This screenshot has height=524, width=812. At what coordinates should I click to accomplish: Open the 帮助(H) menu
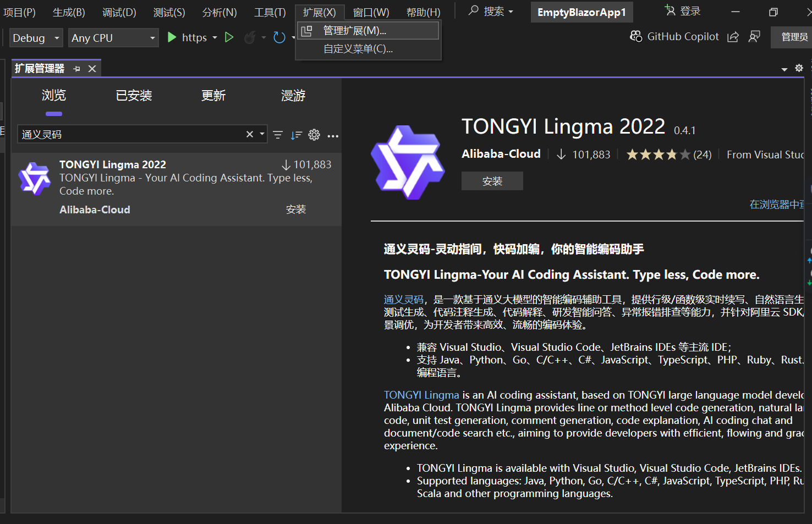423,12
